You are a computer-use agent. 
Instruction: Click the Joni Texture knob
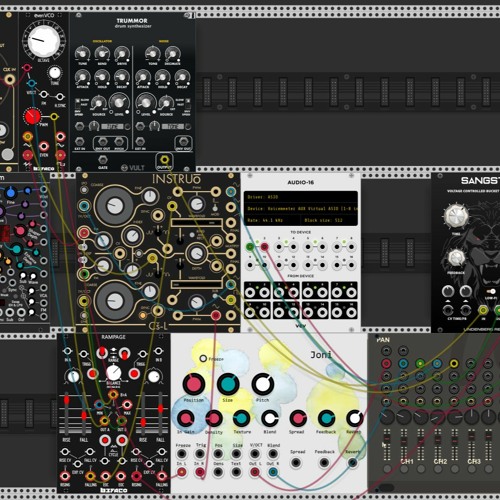[242, 418]
